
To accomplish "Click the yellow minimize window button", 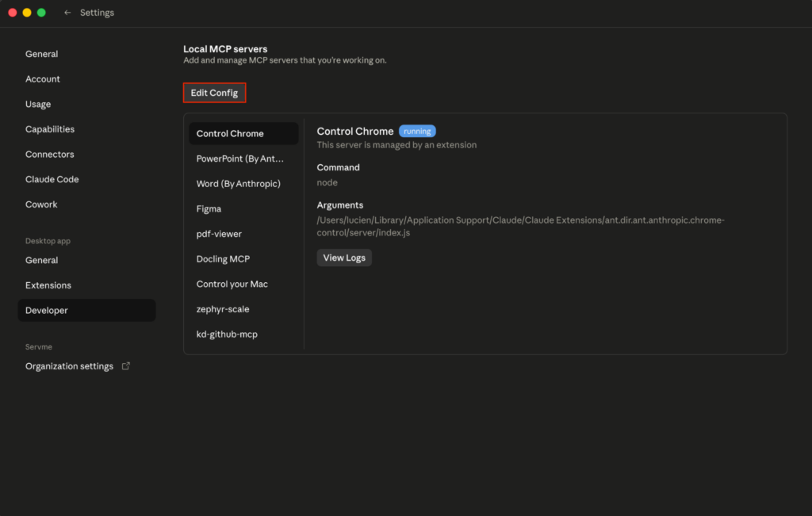I will (27, 13).
